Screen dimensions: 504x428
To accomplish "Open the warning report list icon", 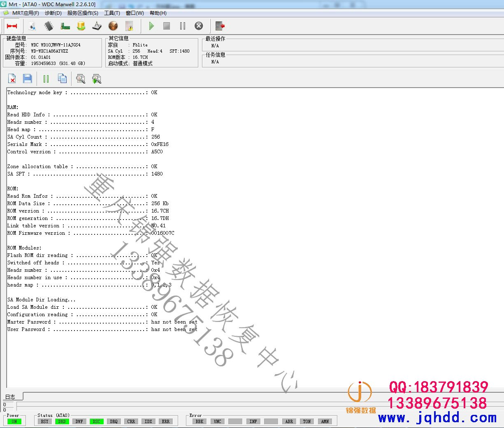I will (x=129, y=26).
